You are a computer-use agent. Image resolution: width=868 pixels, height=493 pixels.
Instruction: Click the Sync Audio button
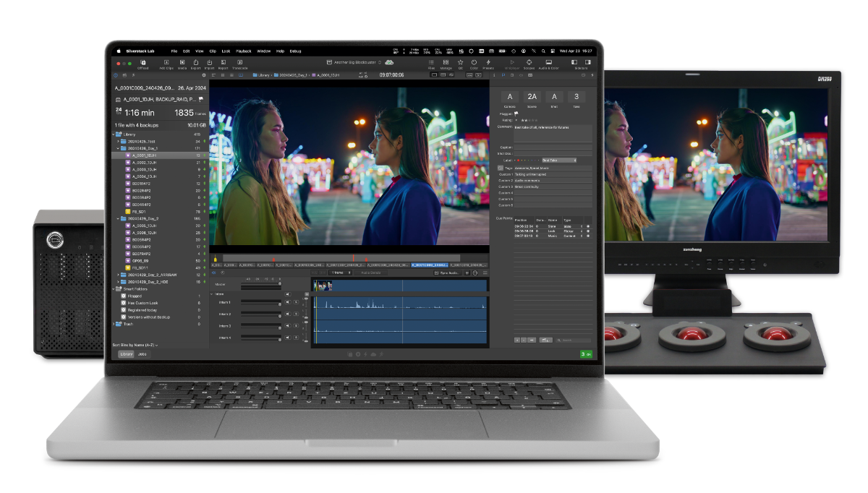[x=448, y=273]
